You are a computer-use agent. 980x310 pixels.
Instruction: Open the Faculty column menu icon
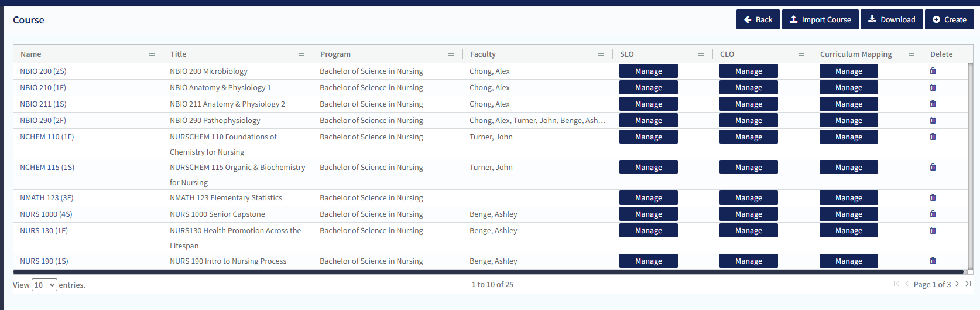tap(601, 54)
